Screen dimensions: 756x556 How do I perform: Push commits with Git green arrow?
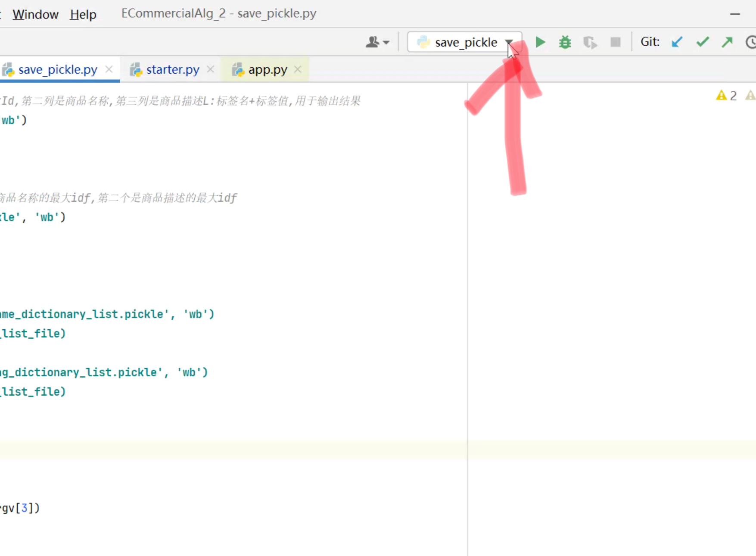tap(728, 42)
